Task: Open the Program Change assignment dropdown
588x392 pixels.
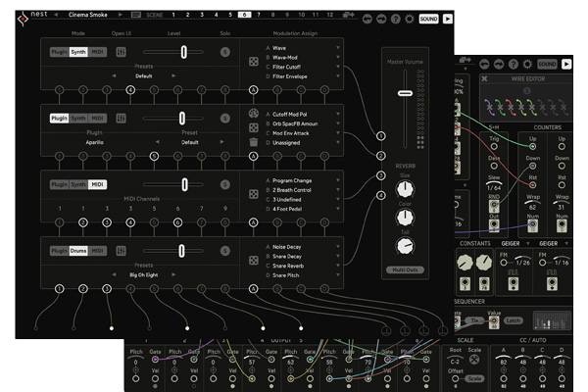Action: (338, 180)
